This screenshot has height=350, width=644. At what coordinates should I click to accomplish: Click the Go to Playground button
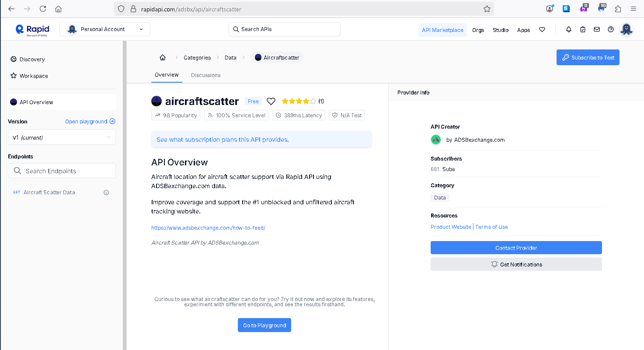coord(264,325)
